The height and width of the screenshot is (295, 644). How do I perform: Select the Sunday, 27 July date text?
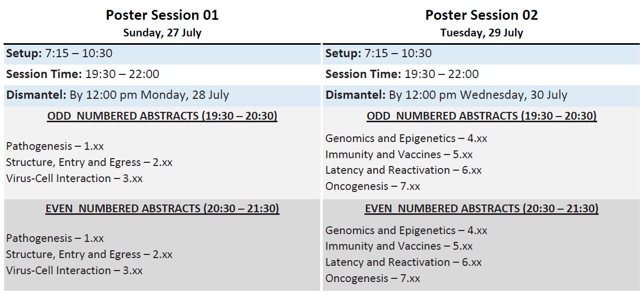pyautogui.click(x=162, y=33)
